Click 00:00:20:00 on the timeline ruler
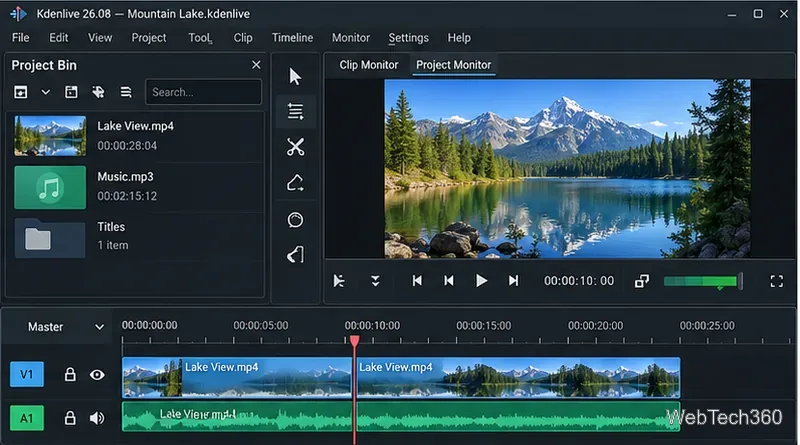Viewport: 800px width, 445px height. (595, 326)
